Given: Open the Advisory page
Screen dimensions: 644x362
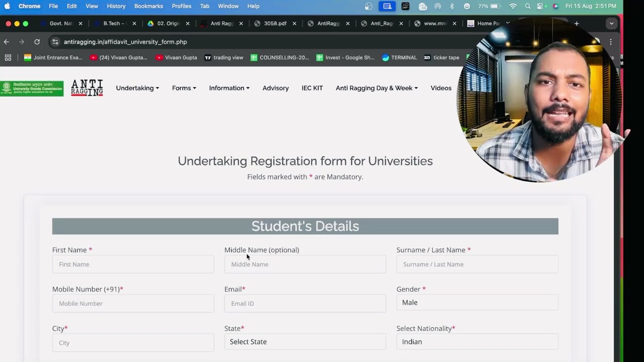Looking at the screenshot, I should click(x=276, y=88).
